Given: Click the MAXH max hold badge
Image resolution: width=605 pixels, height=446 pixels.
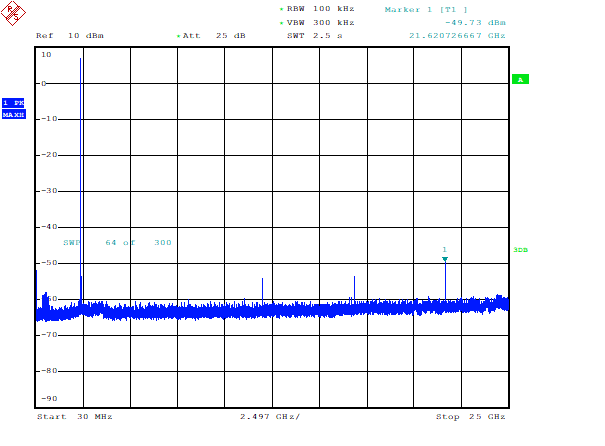Looking at the screenshot, I should (13, 114).
